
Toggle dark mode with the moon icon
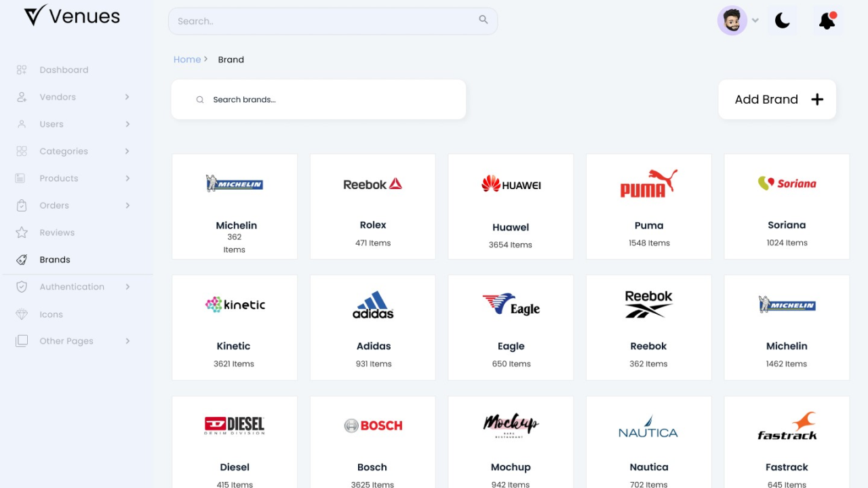(783, 21)
